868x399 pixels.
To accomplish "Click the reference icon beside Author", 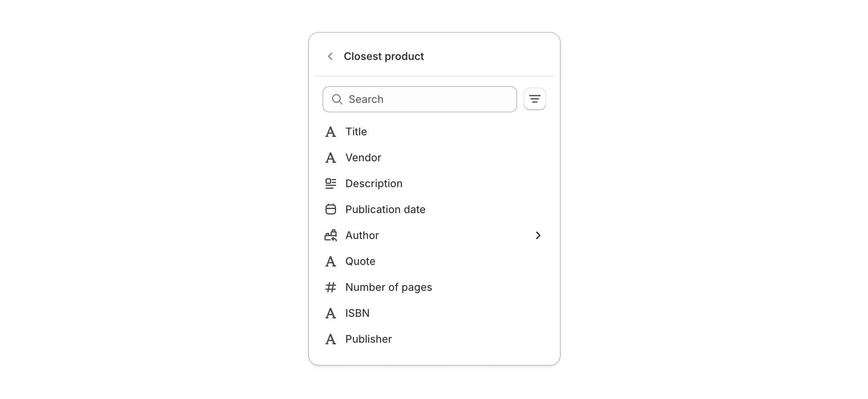I will pyautogui.click(x=331, y=235).
